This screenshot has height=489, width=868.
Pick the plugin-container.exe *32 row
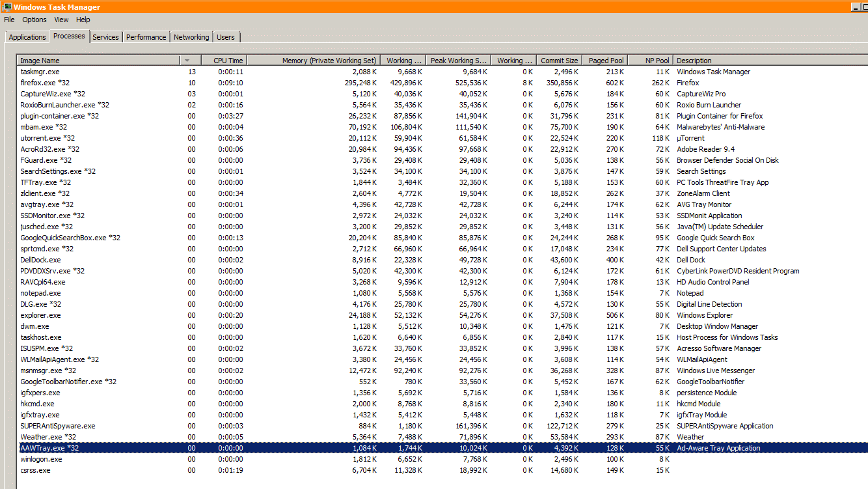[x=442, y=116]
